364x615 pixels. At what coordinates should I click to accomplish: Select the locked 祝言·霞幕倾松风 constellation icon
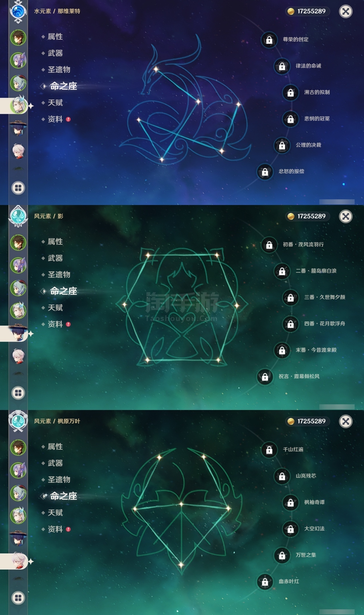coord(265,377)
